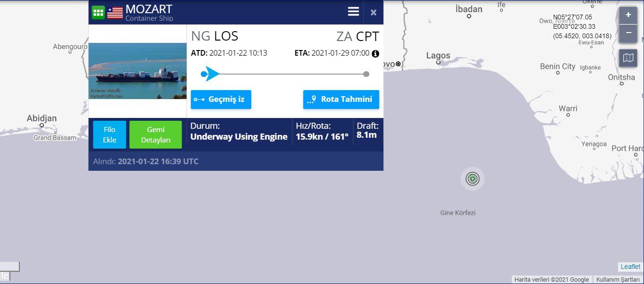Viewport: 644px width, 284px height.
Task: Open Kullanım Şartları link
Action: (x=618, y=279)
